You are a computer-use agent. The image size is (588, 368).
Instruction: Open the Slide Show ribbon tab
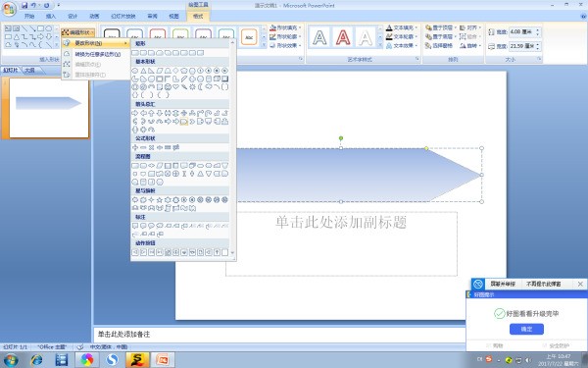pyautogui.click(x=123, y=16)
